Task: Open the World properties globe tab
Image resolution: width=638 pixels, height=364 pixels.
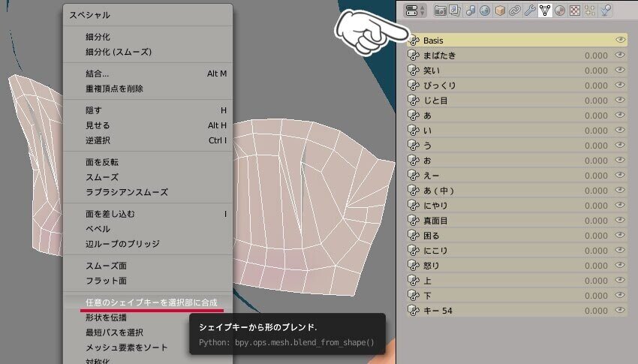Action: coord(485,11)
